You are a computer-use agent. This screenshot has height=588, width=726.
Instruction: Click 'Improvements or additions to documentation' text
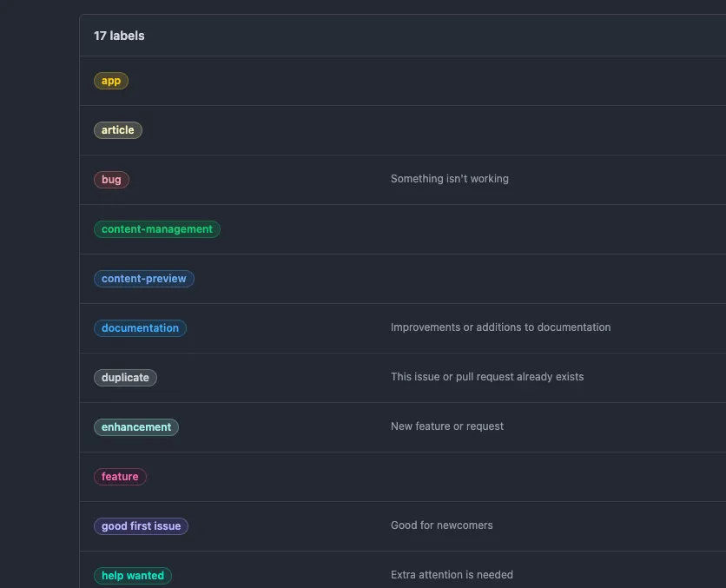[x=500, y=327]
